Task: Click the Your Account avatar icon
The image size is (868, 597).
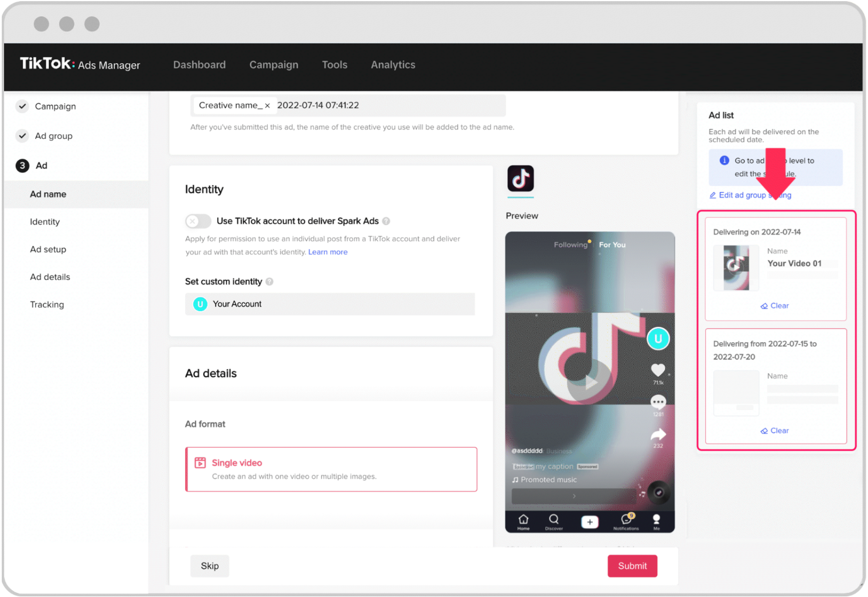Action: (200, 304)
